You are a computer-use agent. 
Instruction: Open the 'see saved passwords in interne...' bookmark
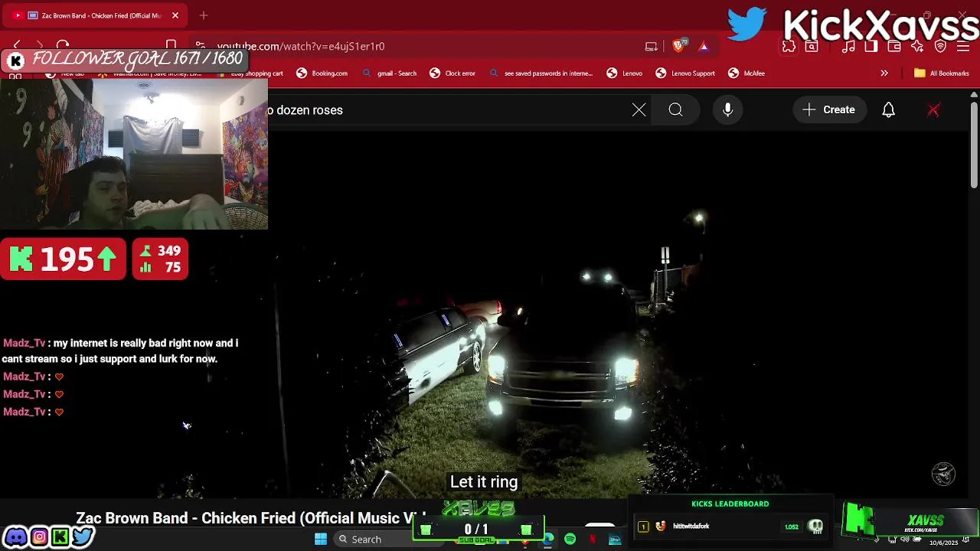point(540,73)
